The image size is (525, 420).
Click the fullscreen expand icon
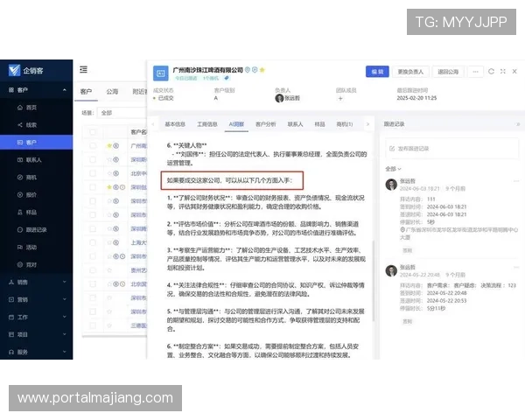tap(503, 72)
